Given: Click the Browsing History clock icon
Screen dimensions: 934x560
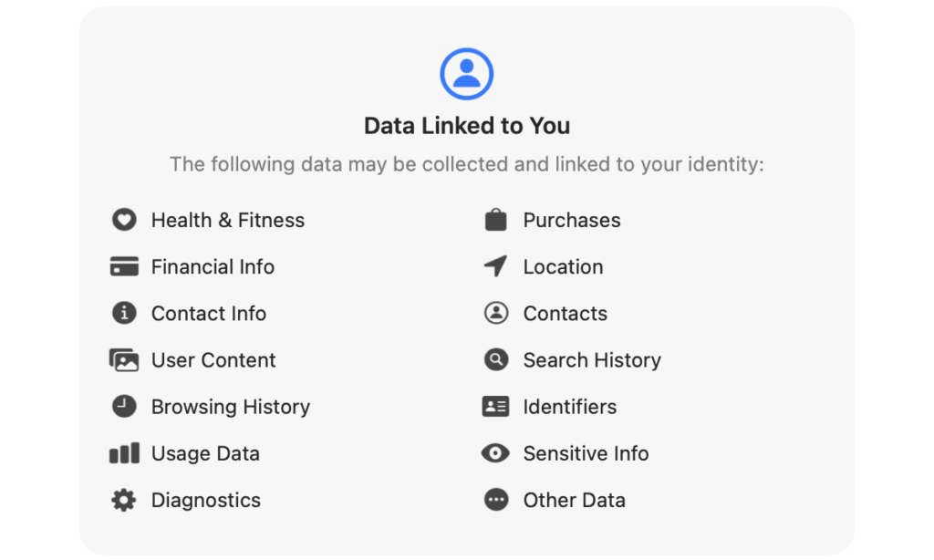Looking at the screenshot, I should click(x=124, y=406).
